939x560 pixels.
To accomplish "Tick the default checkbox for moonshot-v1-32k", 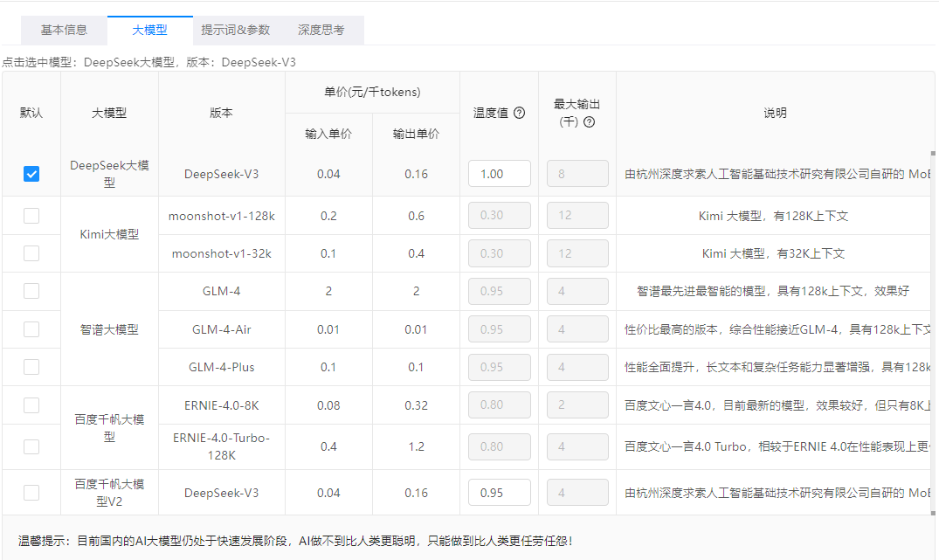I will (31, 253).
